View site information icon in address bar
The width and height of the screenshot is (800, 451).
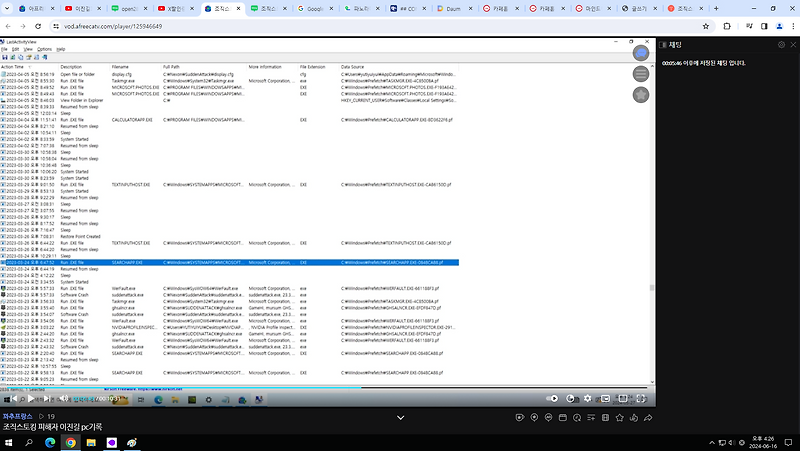(x=56, y=26)
